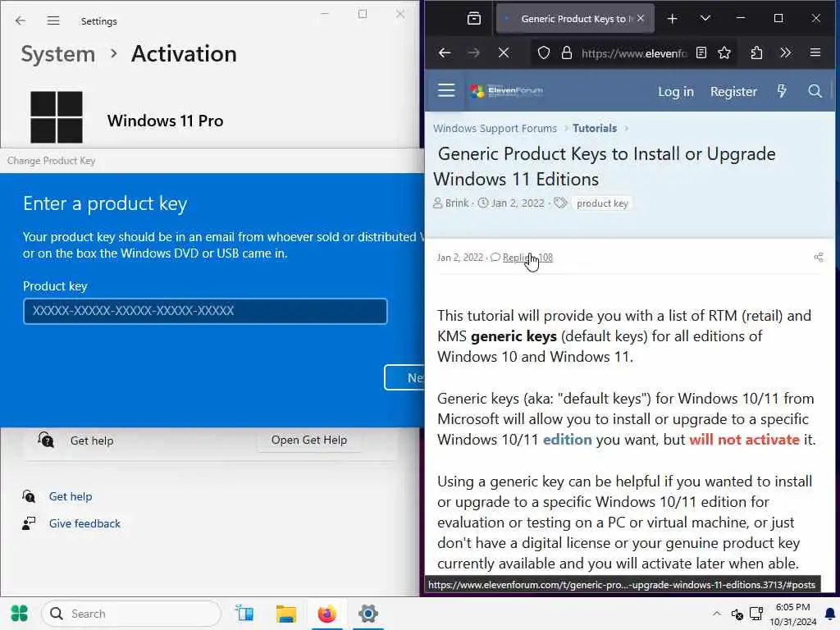Click the Get help headset icon
Screen dimensions: 840x630
point(29,496)
